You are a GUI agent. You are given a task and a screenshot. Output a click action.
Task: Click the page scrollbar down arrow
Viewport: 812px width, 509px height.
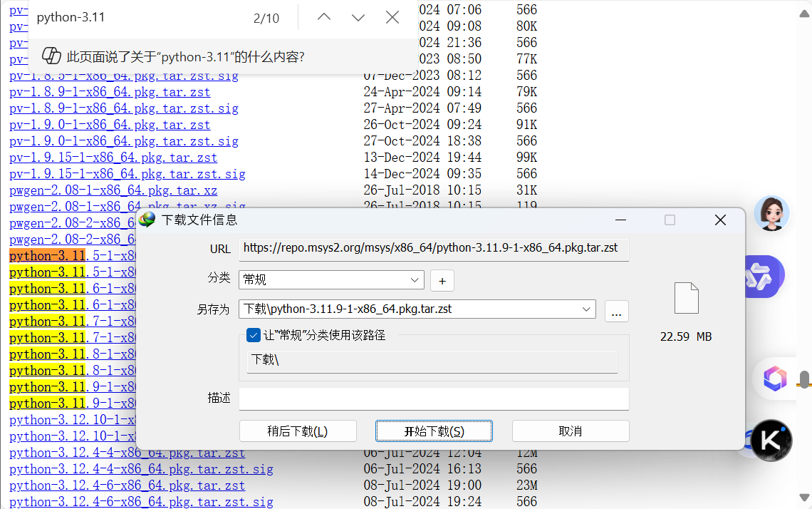point(804,498)
